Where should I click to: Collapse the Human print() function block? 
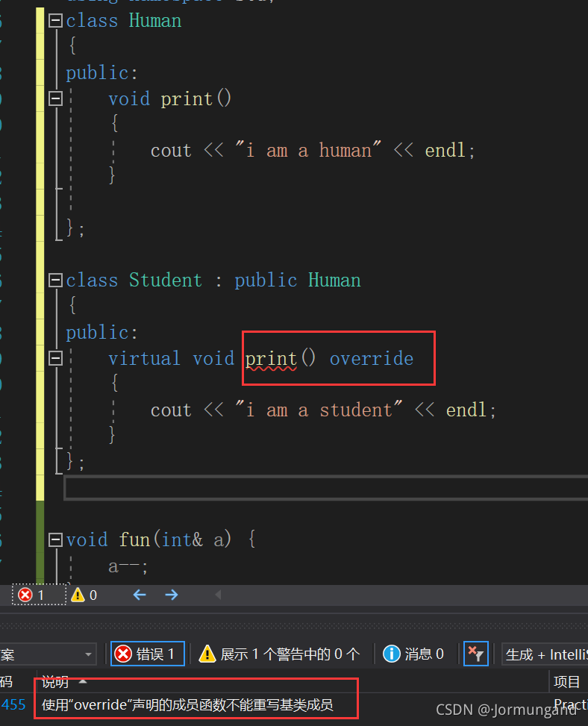tap(55, 98)
